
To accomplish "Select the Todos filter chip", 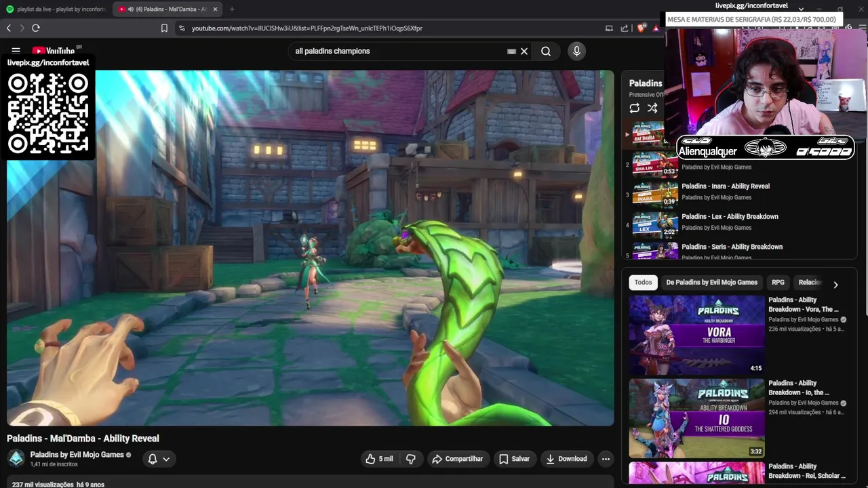I will coord(643,283).
